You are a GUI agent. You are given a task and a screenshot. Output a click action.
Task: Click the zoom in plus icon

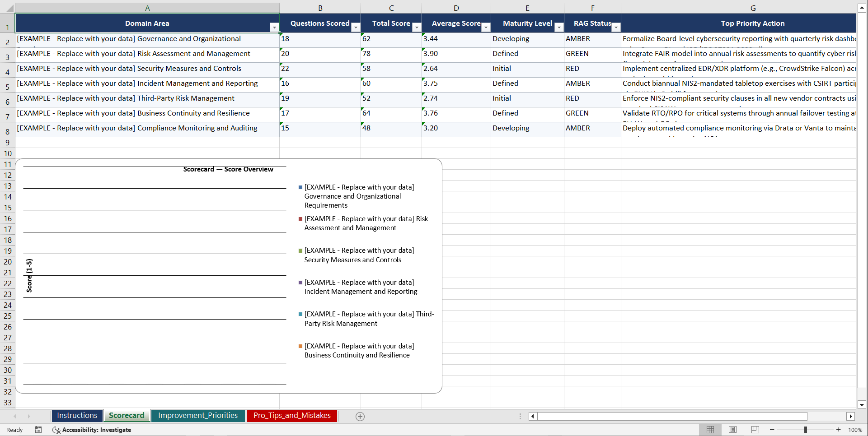point(839,430)
